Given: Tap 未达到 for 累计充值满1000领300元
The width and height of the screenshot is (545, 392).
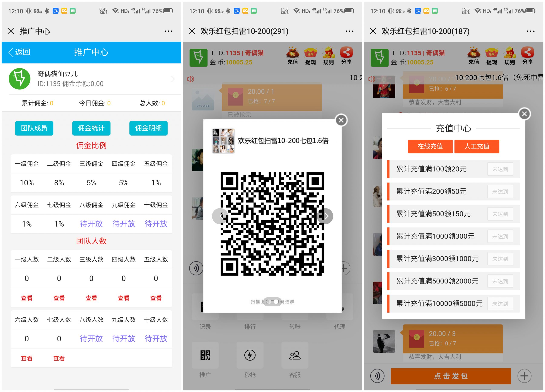Looking at the screenshot, I should 500,236.
